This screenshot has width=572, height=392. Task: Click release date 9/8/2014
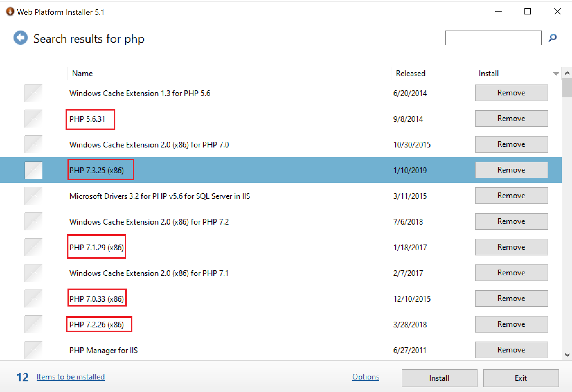coord(408,119)
